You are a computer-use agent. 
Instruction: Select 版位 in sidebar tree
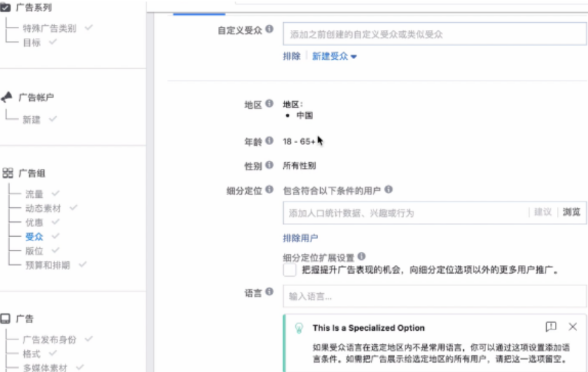pyautogui.click(x=34, y=251)
